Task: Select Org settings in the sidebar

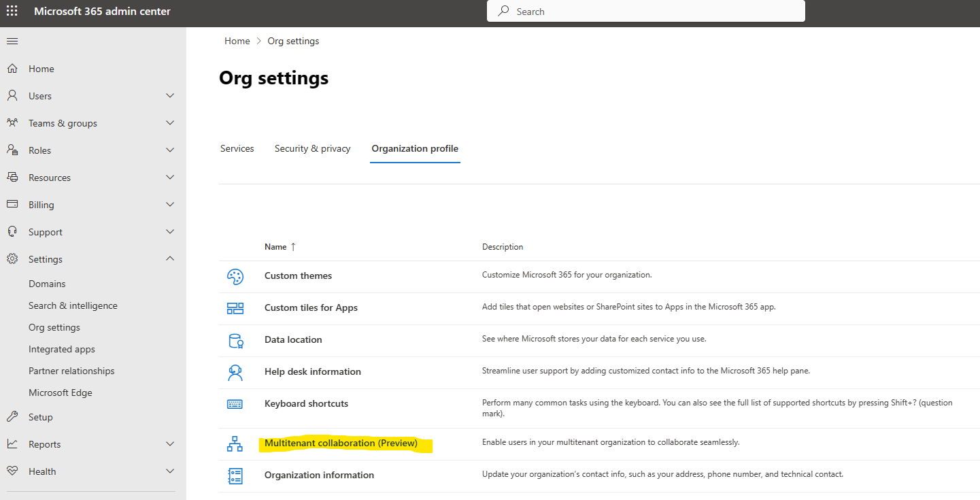Action: 54,327
